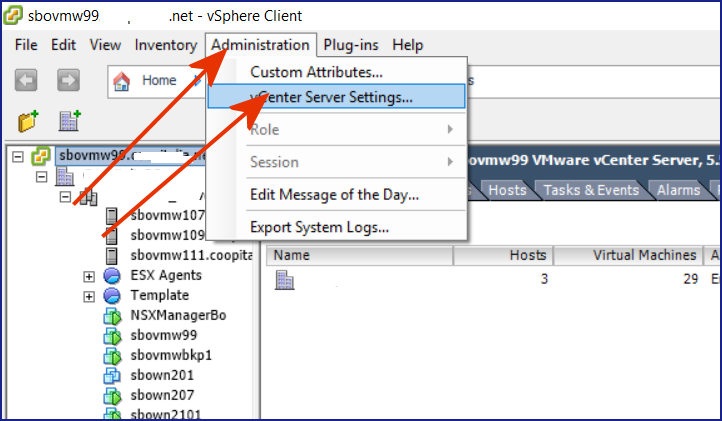722x421 pixels.
Task: Select sbown201 virtual machine
Action: click(x=162, y=375)
